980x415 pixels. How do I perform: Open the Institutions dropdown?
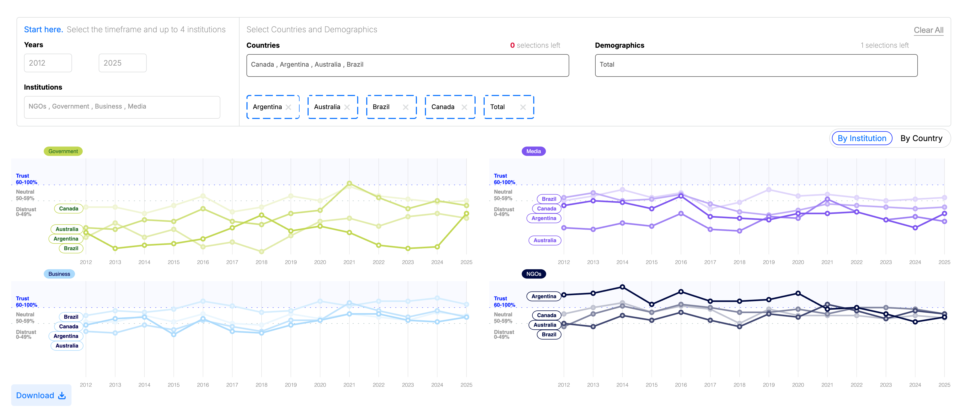(x=122, y=107)
